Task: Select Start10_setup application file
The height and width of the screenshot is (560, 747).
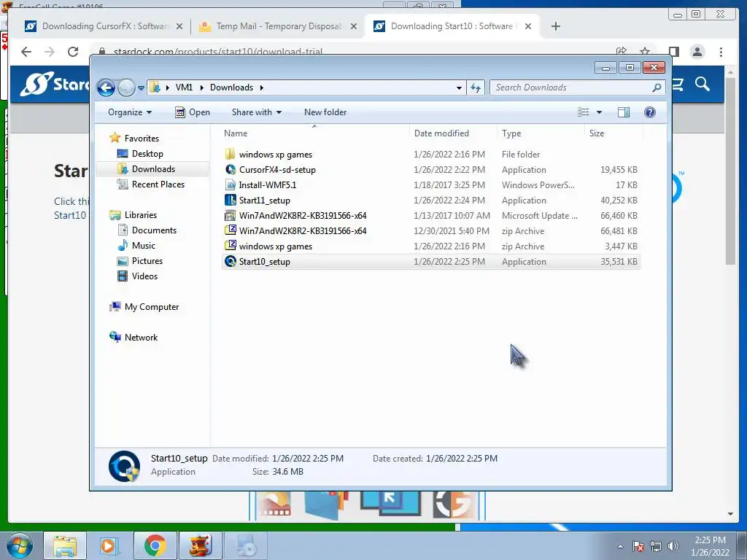Action: coord(430,262)
